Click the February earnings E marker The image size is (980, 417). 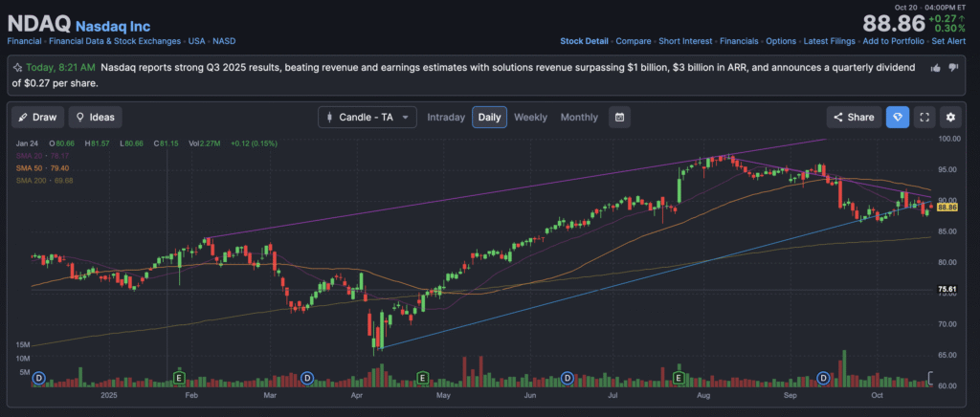(178, 379)
